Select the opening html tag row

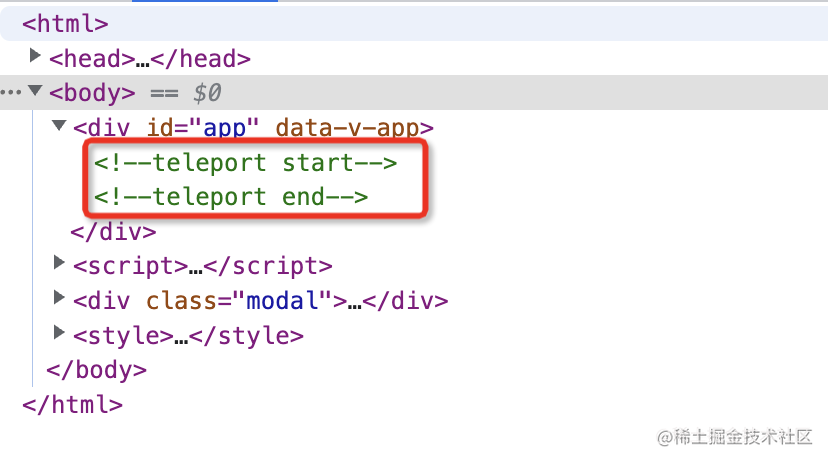(x=414, y=23)
